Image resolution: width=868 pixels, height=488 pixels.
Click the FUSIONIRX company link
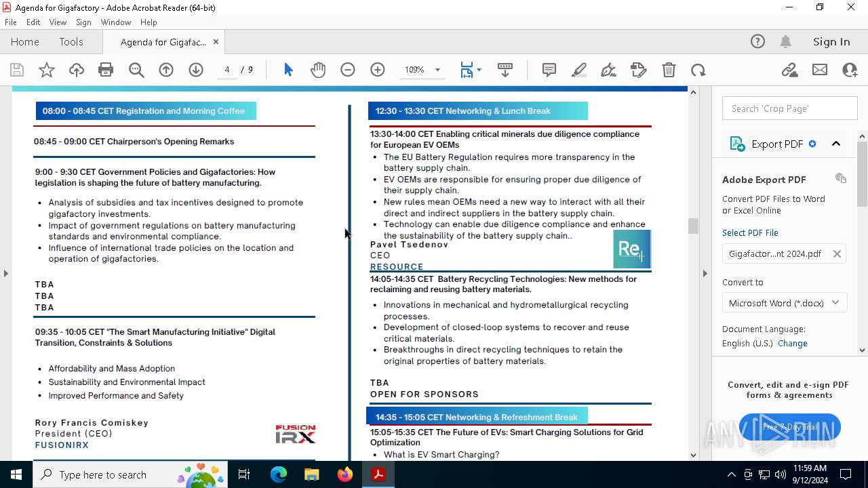[62, 445]
